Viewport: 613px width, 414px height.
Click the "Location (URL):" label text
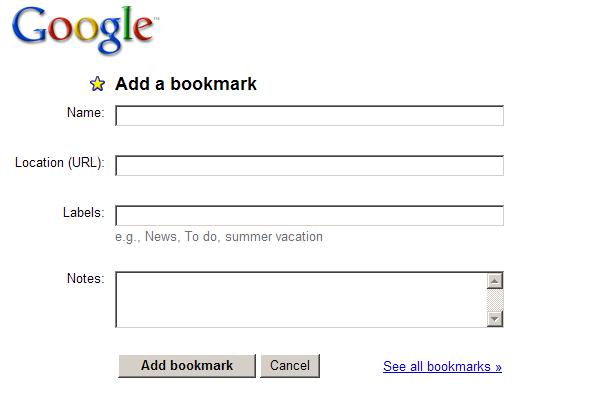[59, 163]
